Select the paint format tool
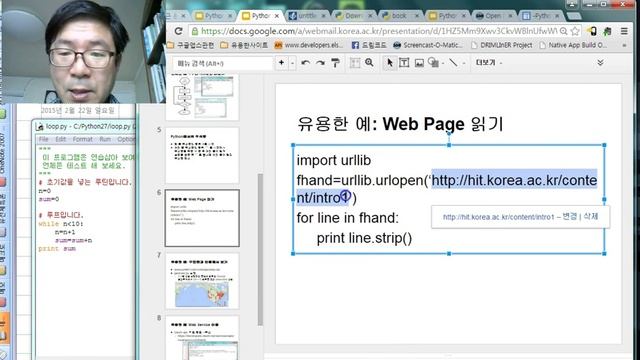The width and height of the screenshot is (640, 360). pos(335,63)
